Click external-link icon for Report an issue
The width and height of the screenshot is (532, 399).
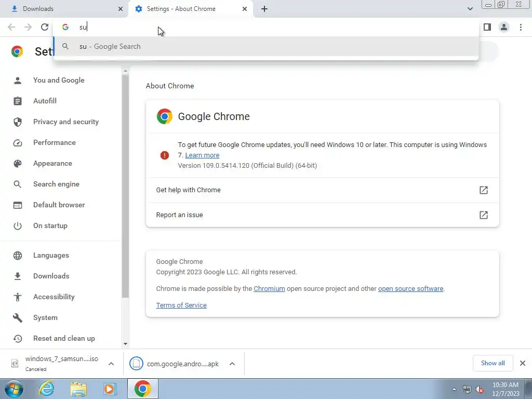(484, 215)
